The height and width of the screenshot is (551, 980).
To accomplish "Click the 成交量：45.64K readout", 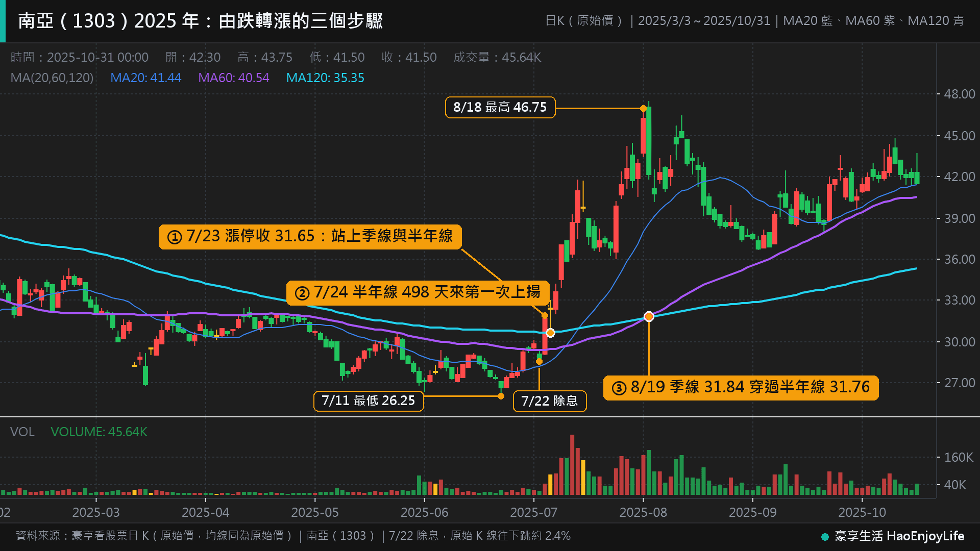I will (x=497, y=57).
